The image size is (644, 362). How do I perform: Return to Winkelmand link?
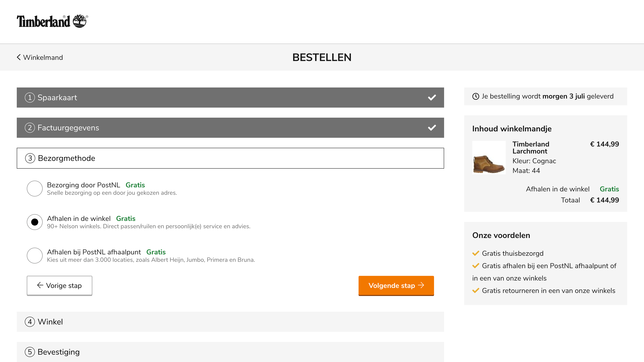(x=43, y=57)
